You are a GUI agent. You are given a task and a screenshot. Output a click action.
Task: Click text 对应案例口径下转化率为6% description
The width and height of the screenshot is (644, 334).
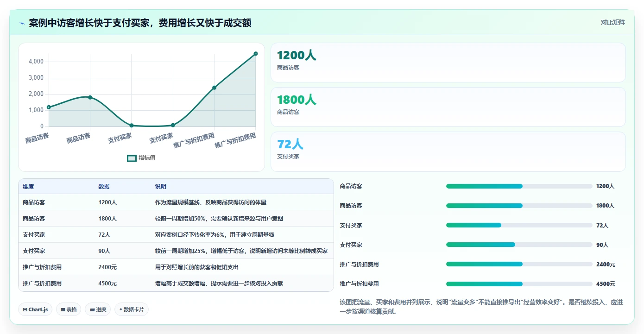215,235
